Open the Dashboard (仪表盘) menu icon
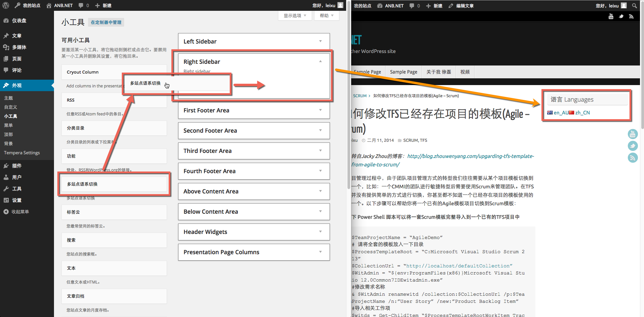This screenshot has width=644, height=317. coord(6,21)
